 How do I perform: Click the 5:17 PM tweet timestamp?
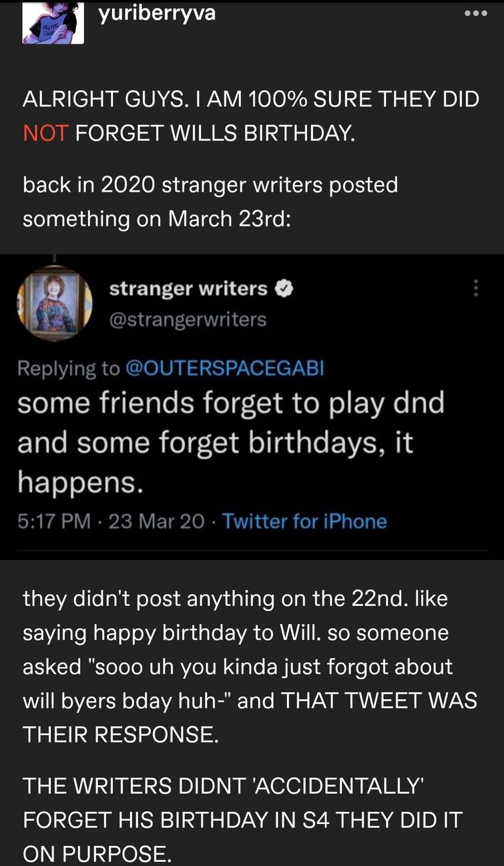pos(53,521)
